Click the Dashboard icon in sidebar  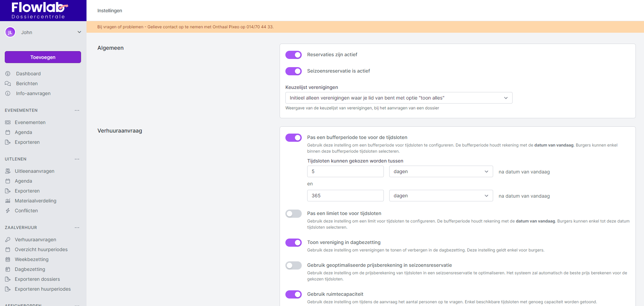[x=8, y=74]
